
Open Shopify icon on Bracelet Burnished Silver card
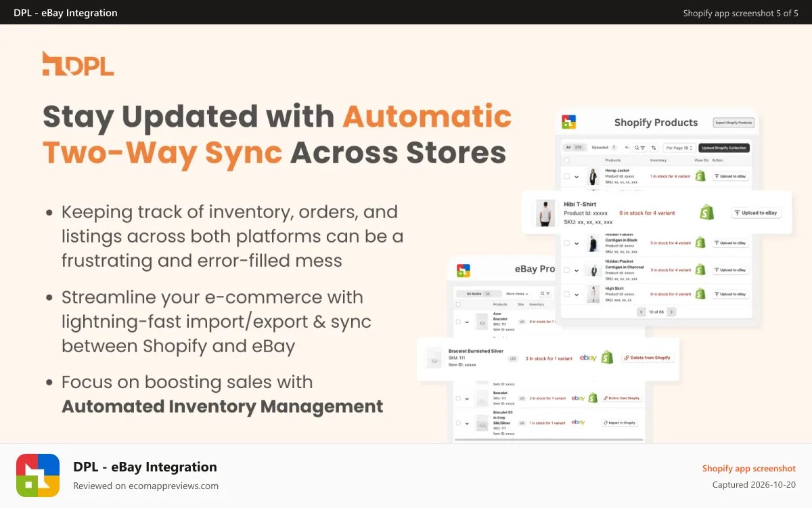[x=607, y=357]
